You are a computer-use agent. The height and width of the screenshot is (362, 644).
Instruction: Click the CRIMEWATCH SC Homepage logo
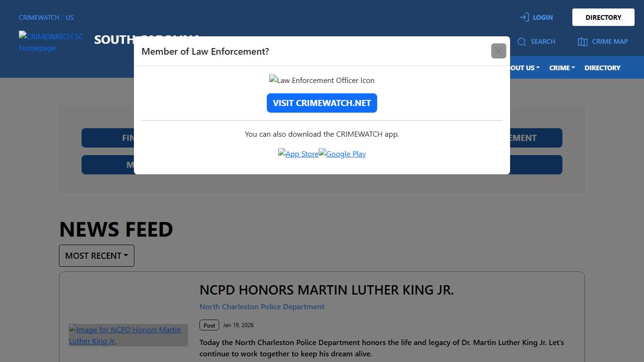51,42
